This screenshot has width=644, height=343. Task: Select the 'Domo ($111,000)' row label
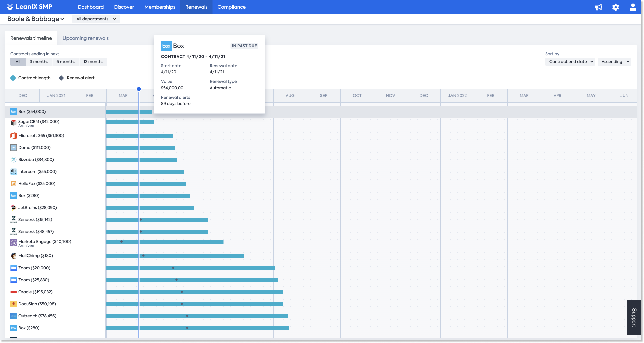click(34, 148)
